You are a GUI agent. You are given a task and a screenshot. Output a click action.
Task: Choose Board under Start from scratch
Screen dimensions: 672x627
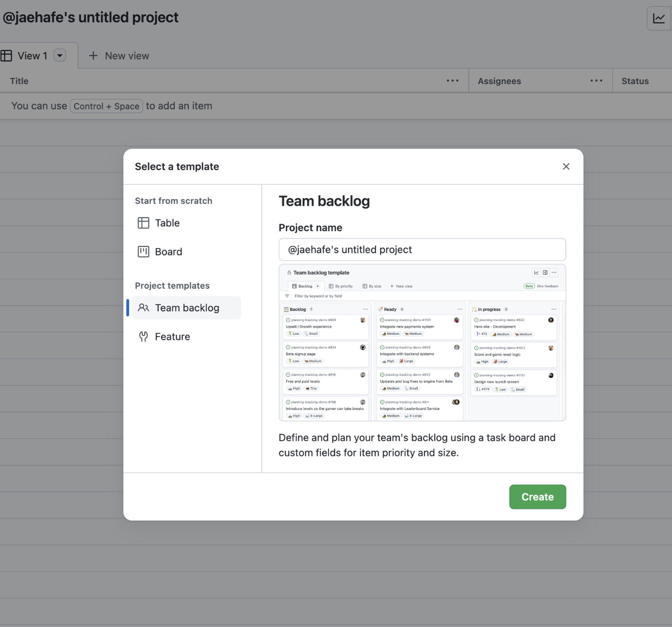click(168, 252)
